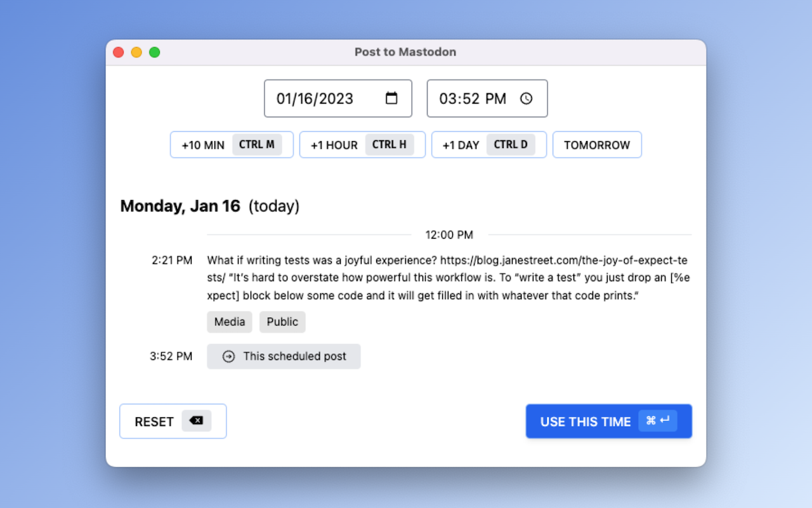Select the This scheduled post entry

point(284,356)
